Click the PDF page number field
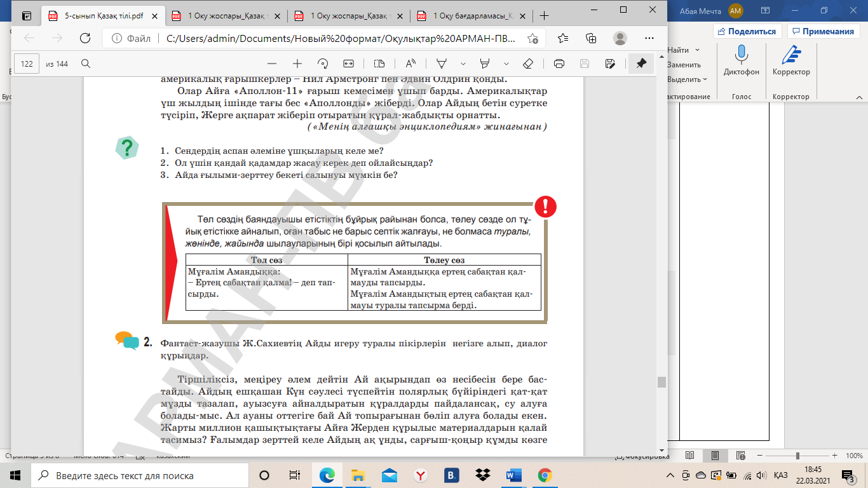The width and height of the screenshot is (868, 488). coord(27,64)
